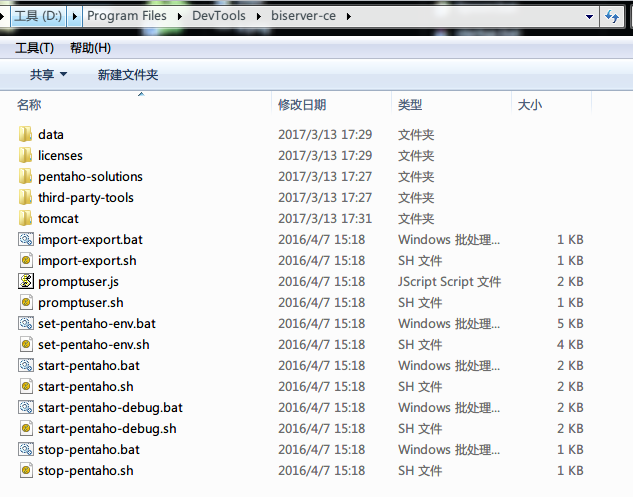Click the licenses folder icon
This screenshot has height=497, width=633.
click(x=25, y=155)
